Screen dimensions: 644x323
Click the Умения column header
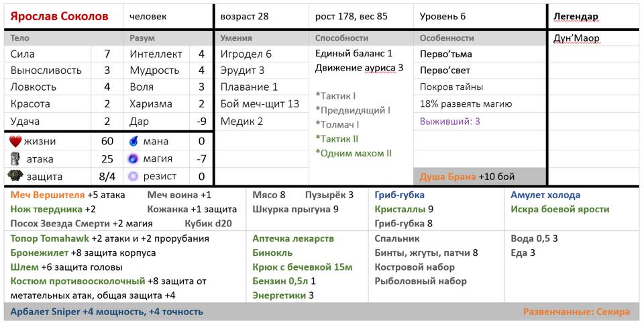tap(236, 38)
